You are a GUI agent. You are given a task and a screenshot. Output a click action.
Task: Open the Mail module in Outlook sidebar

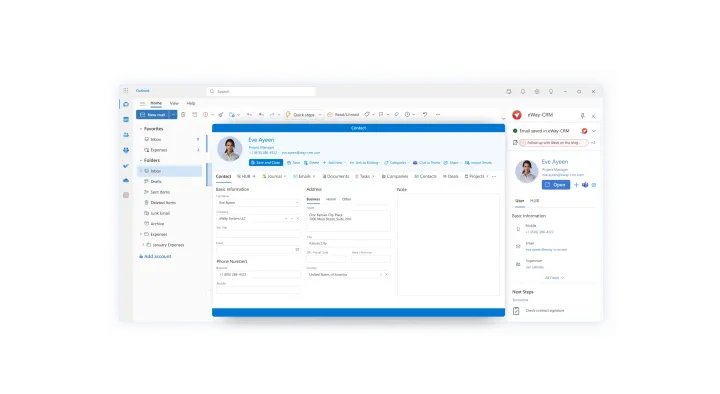(x=126, y=104)
